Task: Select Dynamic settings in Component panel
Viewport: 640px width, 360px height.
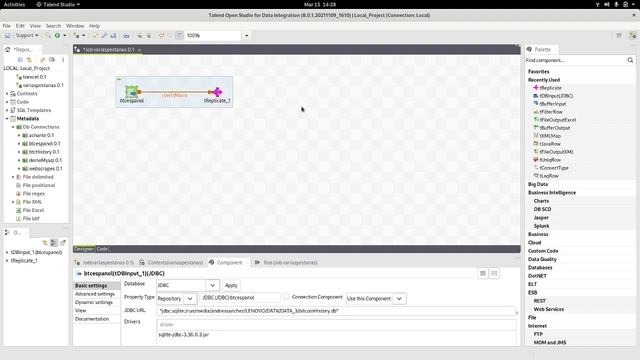Action: (x=94, y=302)
